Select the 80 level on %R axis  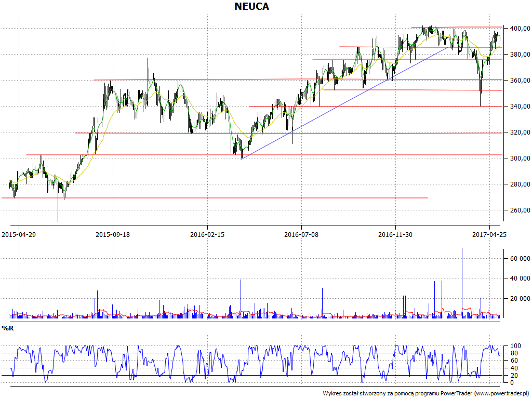coord(513,353)
